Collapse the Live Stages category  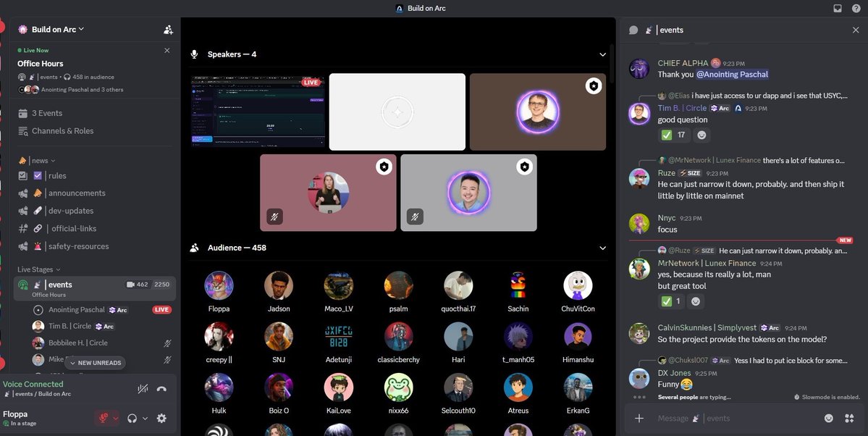click(39, 270)
